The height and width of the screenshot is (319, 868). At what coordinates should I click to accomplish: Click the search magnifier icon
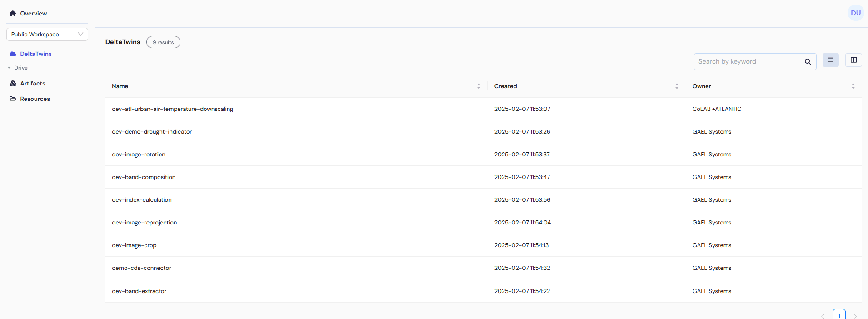point(808,62)
